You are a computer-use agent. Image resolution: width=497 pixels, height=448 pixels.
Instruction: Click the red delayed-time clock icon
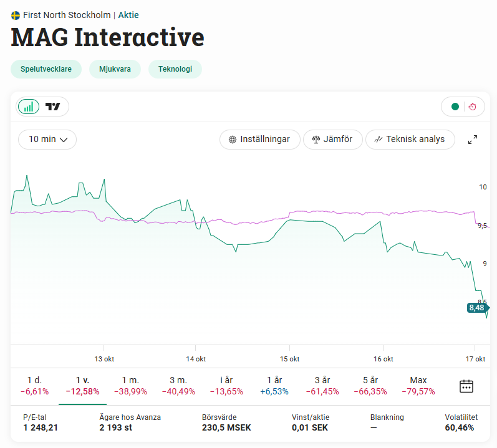472,107
